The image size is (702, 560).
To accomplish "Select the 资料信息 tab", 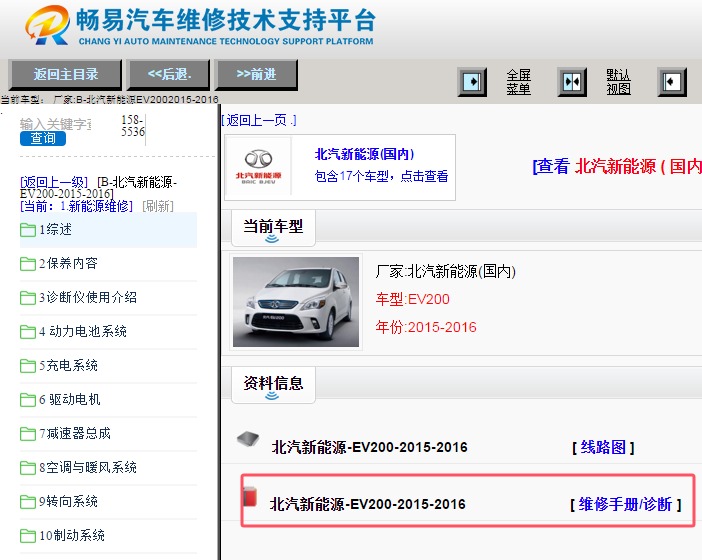I will (273, 385).
